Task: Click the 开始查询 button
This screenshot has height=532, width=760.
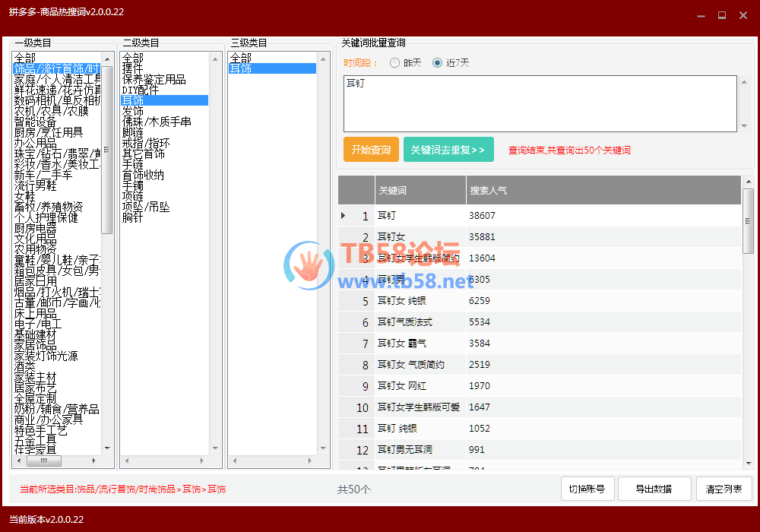Action: pos(371,150)
